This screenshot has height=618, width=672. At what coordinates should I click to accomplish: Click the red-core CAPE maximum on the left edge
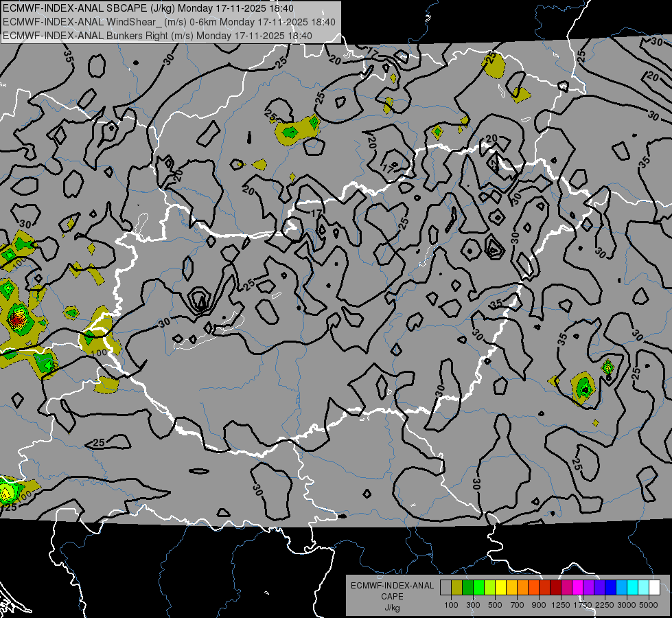click(17, 319)
